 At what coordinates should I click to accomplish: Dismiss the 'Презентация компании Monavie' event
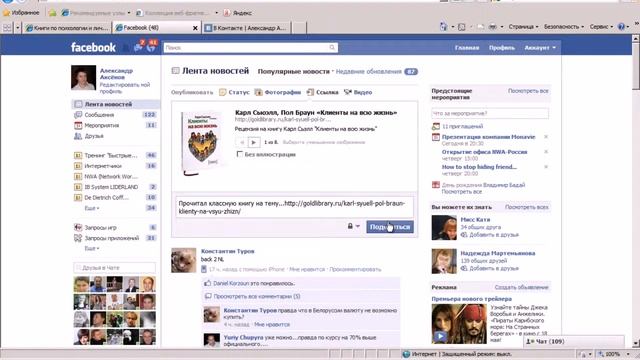(x=546, y=137)
